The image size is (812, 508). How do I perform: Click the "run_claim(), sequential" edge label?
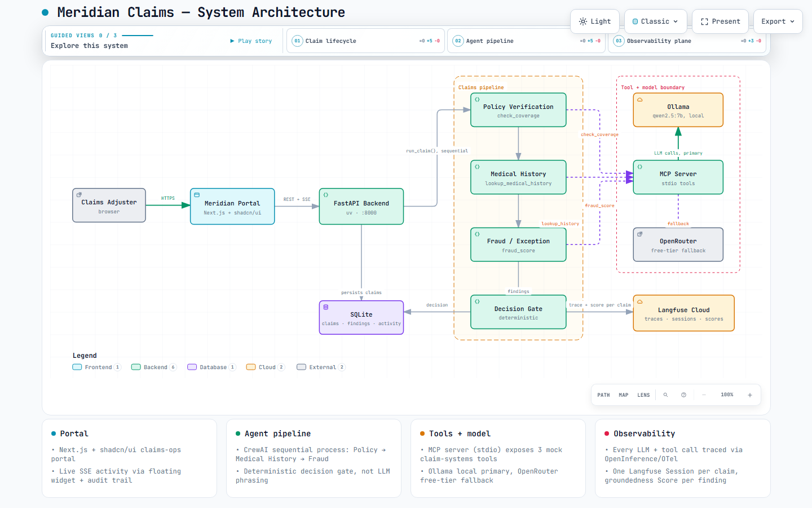coord(437,151)
